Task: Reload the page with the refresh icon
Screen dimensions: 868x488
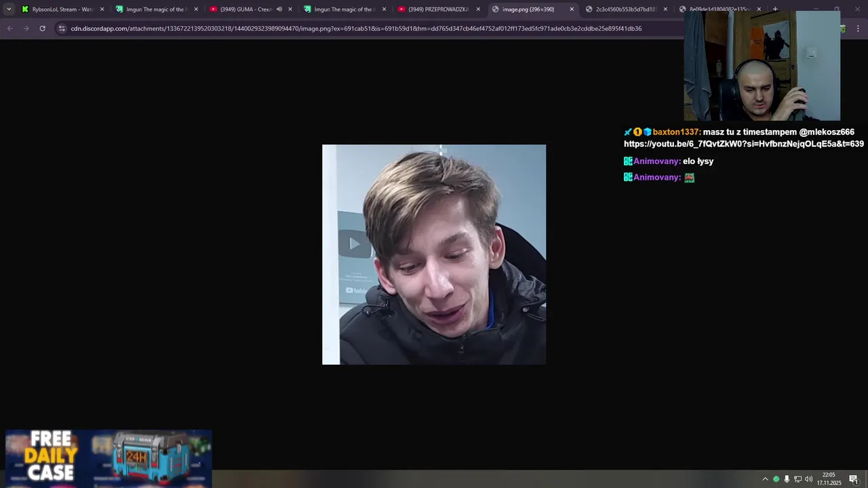Action: click(x=42, y=28)
